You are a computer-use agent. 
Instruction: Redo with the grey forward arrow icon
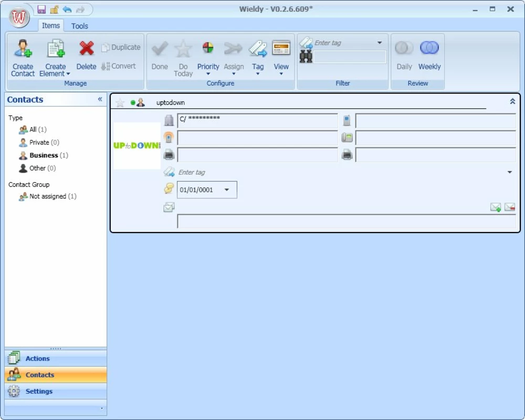[x=80, y=9]
